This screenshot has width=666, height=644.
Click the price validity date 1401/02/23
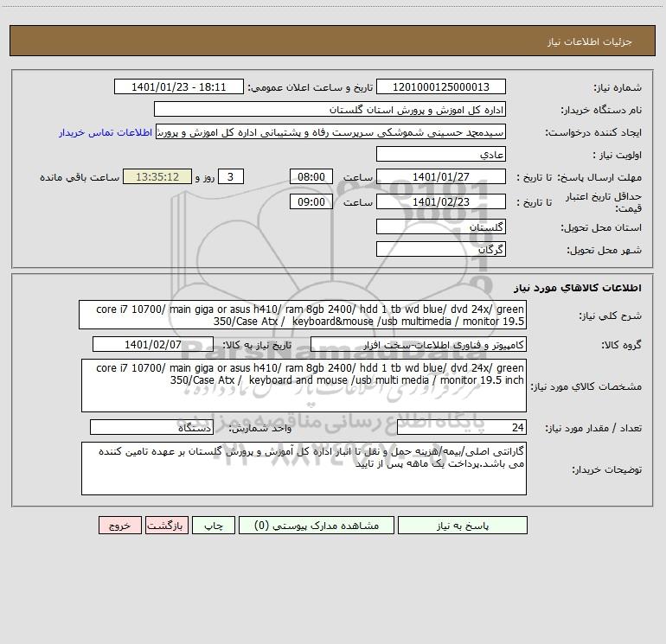441,201
